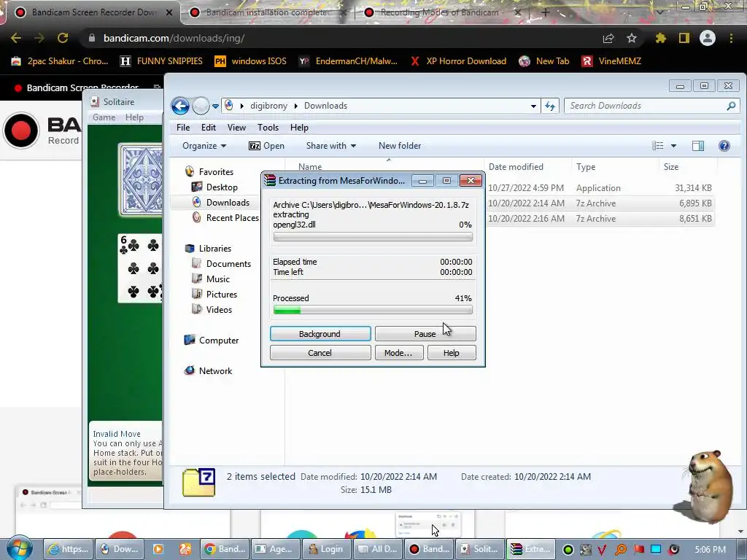The width and height of the screenshot is (747, 560).
Task: Click Back arrow in Explorer window
Action: click(x=180, y=106)
